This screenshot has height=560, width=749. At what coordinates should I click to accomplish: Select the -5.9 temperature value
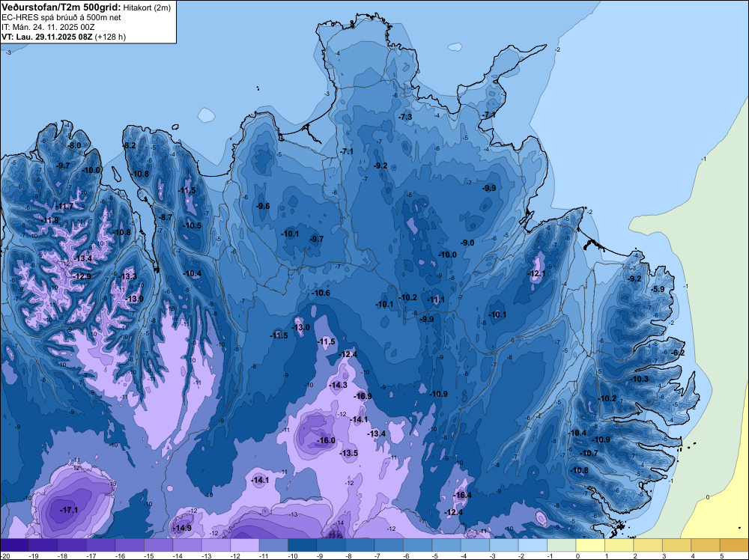click(x=658, y=289)
